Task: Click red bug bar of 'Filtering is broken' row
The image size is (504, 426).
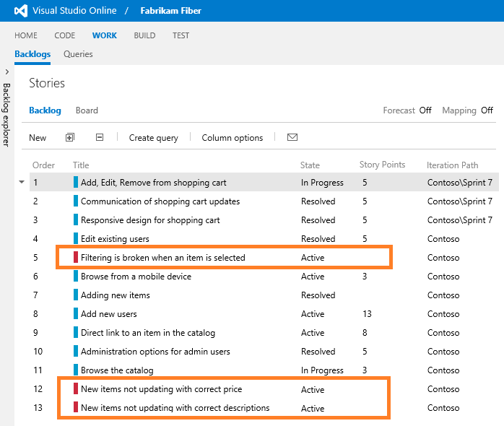Action: [x=76, y=257]
